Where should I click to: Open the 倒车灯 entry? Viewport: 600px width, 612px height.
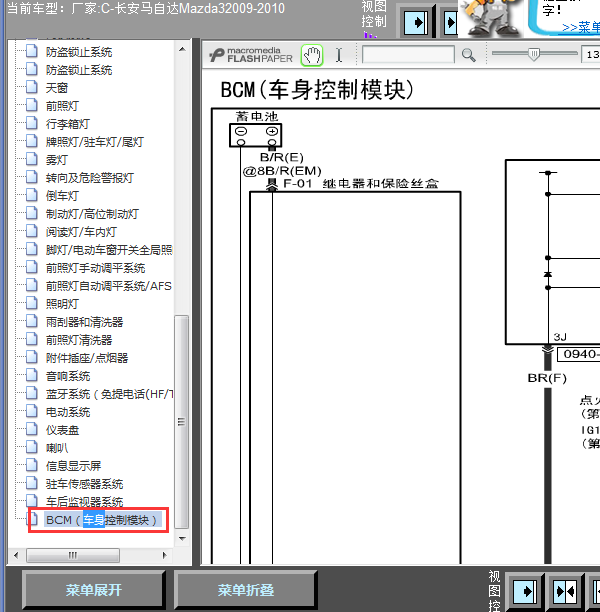tap(62, 196)
